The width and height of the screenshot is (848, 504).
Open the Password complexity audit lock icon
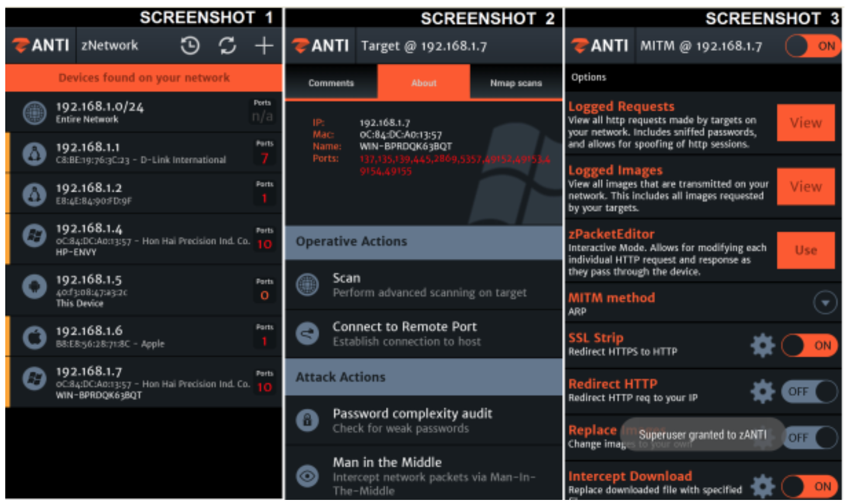pyautogui.click(x=308, y=420)
